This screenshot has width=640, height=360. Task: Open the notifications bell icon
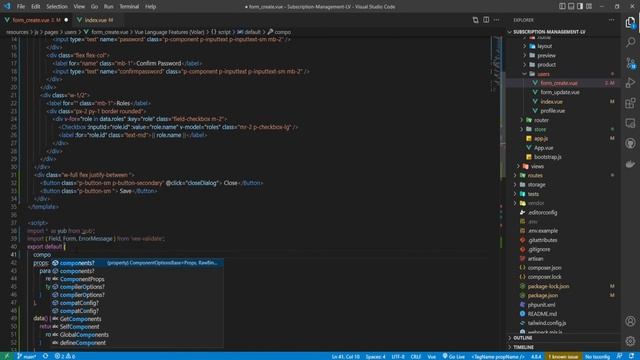(631, 356)
